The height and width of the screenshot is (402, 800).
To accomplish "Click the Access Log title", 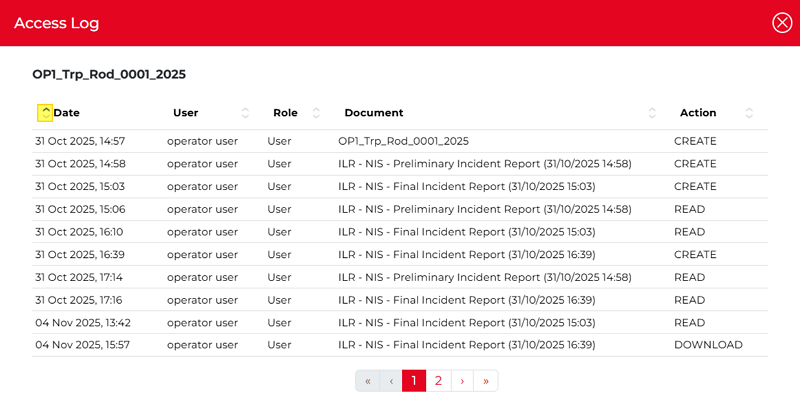I will (x=57, y=23).
